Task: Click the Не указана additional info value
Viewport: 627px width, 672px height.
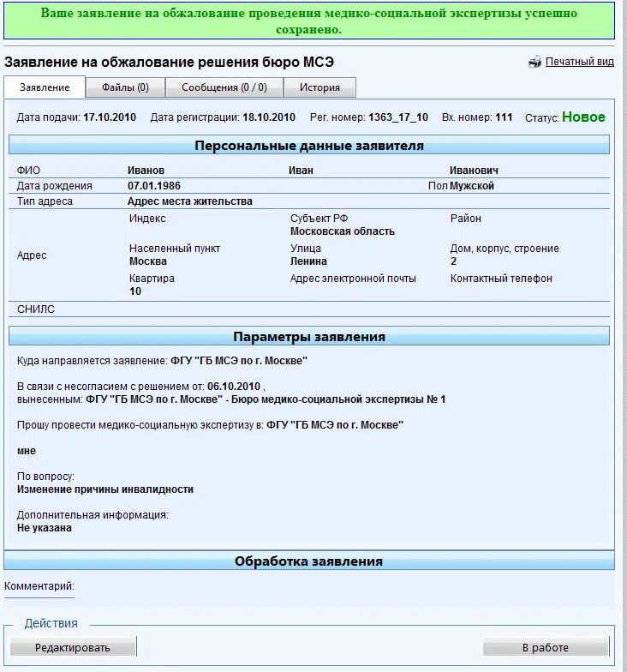Action: point(45,528)
